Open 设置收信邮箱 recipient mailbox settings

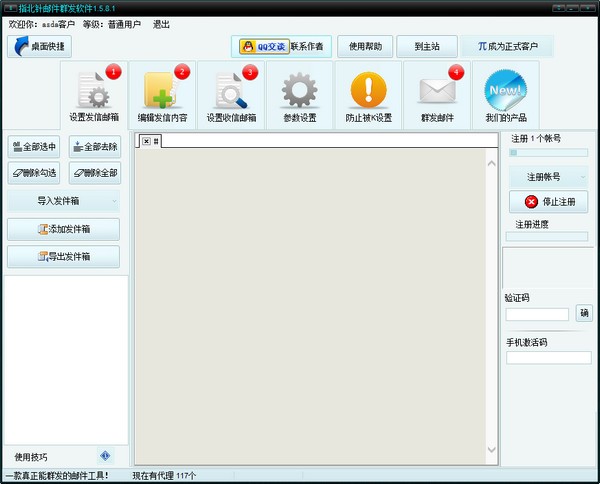pyautogui.click(x=231, y=96)
